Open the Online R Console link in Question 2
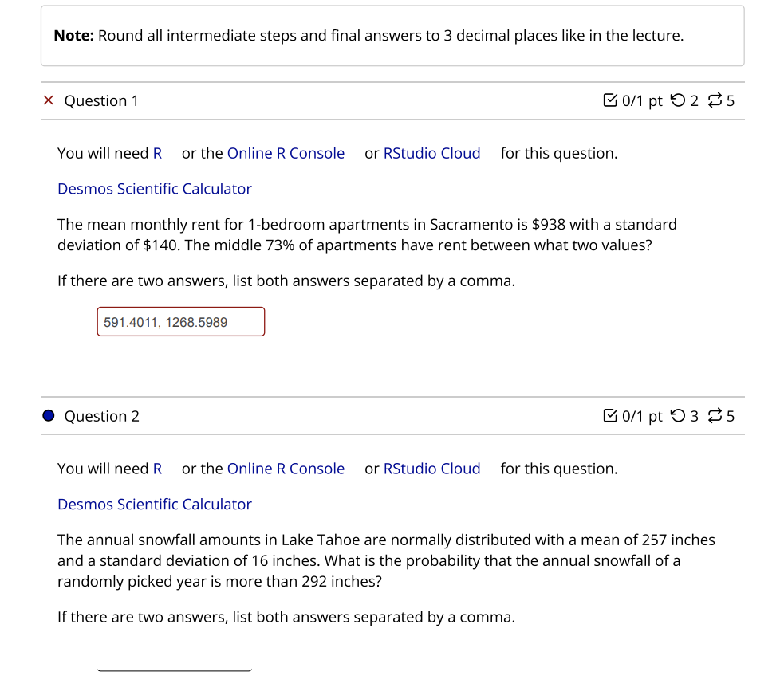Image resolution: width=784 pixels, height=699 pixels. click(x=286, y=469)
